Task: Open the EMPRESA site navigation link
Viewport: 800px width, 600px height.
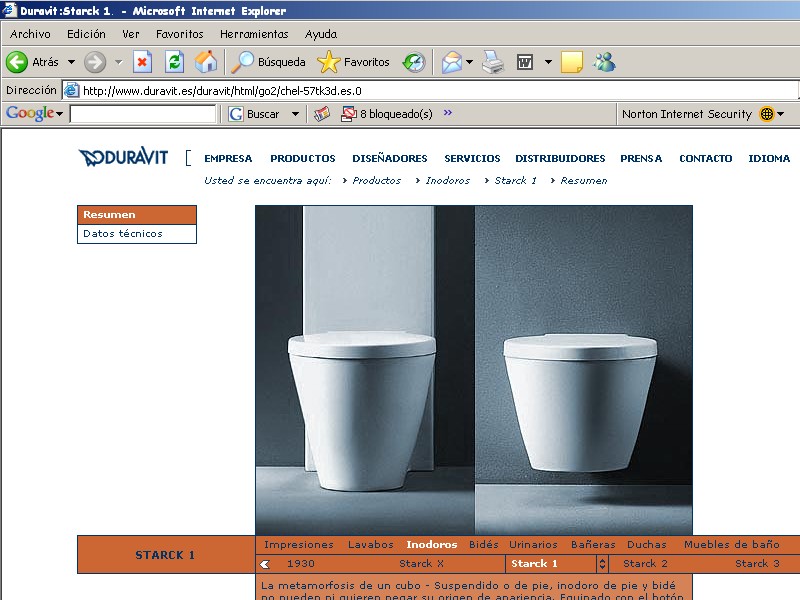Action: (228, 159)
